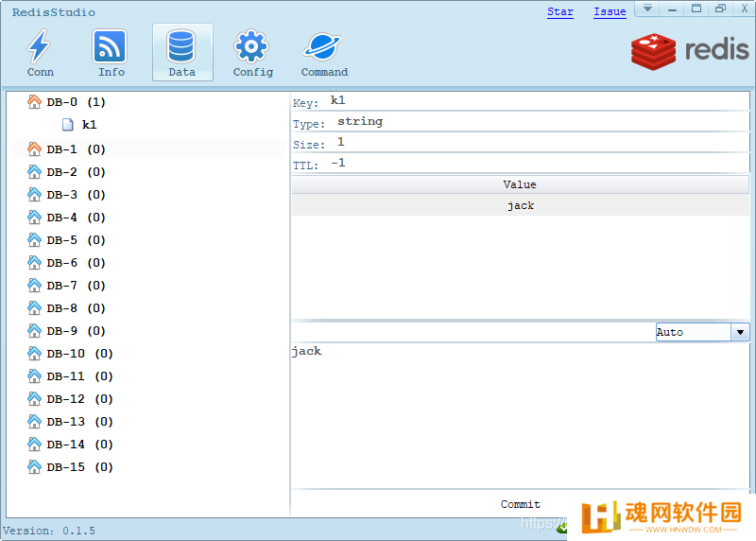The width and height of the screenshot is (756, 541).
Task: Click the DB-5 house icon
Action: tap(34, 240)
